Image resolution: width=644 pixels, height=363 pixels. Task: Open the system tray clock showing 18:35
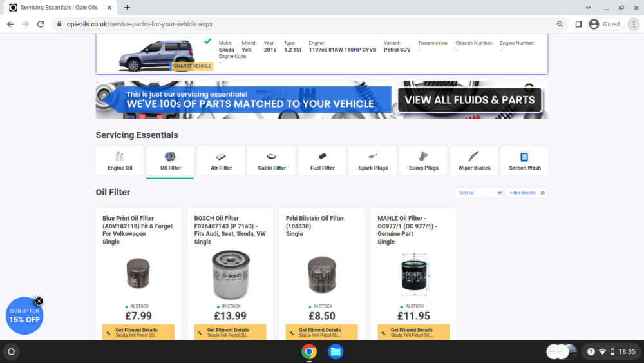click(627, 351)
